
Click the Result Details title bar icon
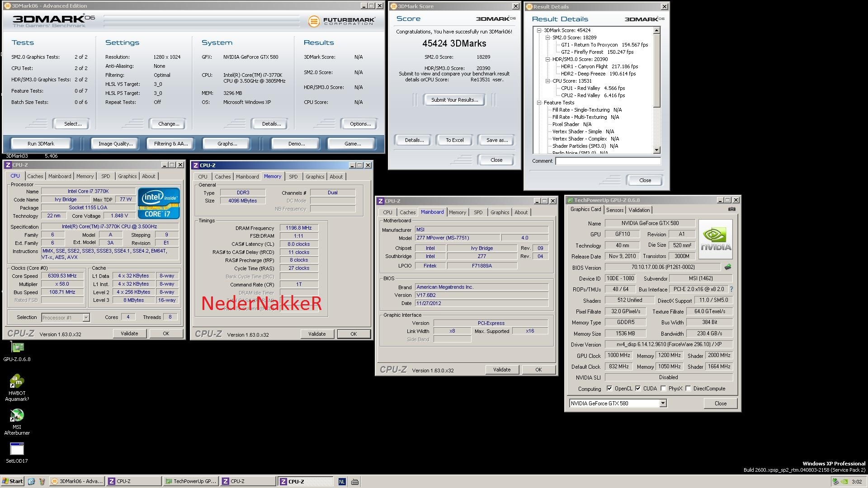(529, 7)
